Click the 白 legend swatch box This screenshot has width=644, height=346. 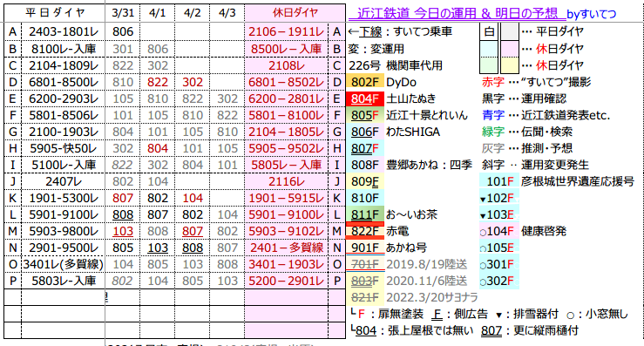489,31
